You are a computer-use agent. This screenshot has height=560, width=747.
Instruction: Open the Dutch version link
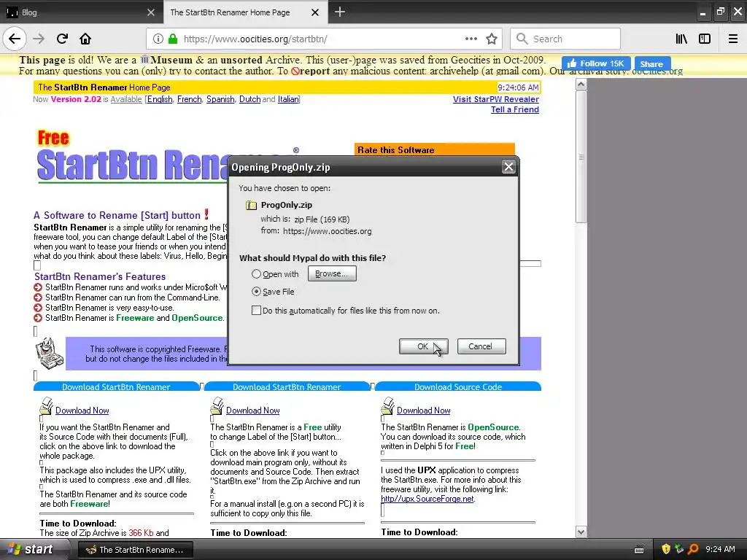coord(249,99)
